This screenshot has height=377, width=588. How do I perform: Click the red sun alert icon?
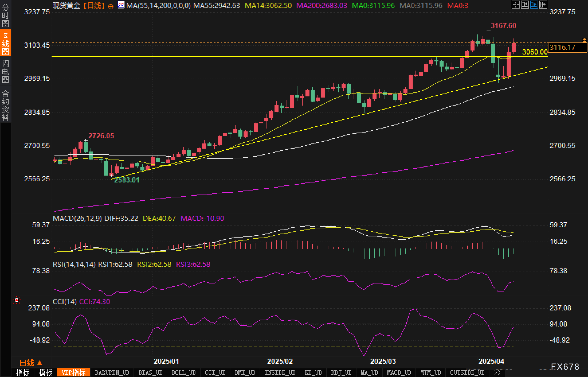[x=17, y=300]
